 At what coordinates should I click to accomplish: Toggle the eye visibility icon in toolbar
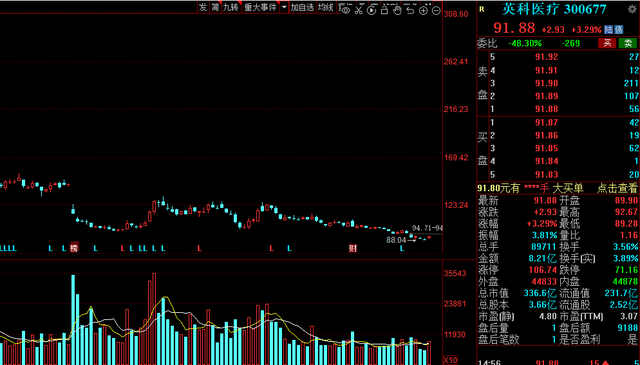point(346,10)
